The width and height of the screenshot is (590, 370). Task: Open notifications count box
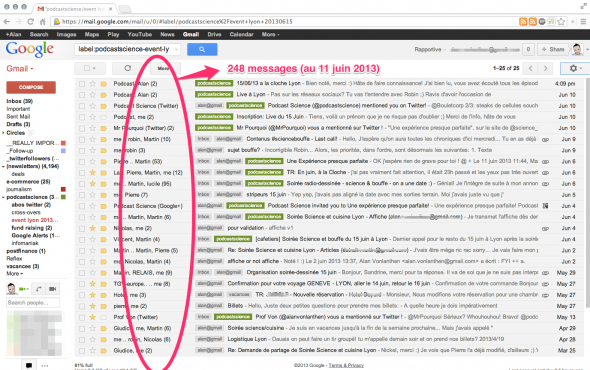pos(528,49)
